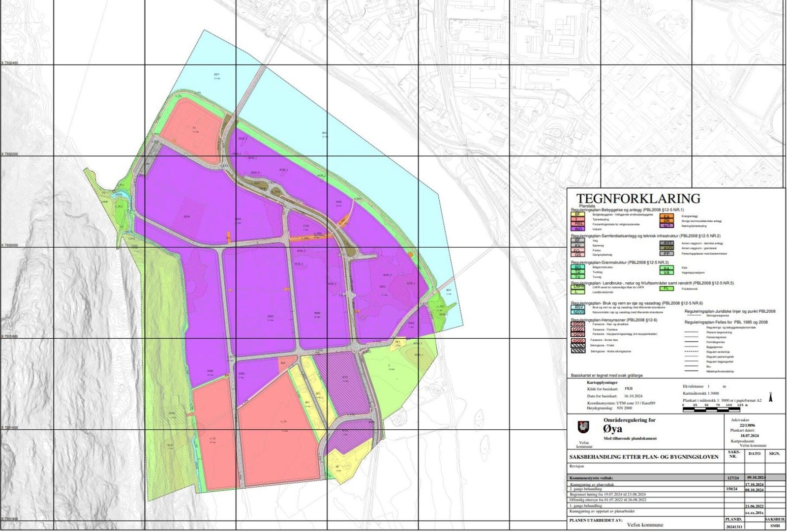Click case number 127/24
The height and width of the screenshot is (532, 787).
click(x=732, y=478)
